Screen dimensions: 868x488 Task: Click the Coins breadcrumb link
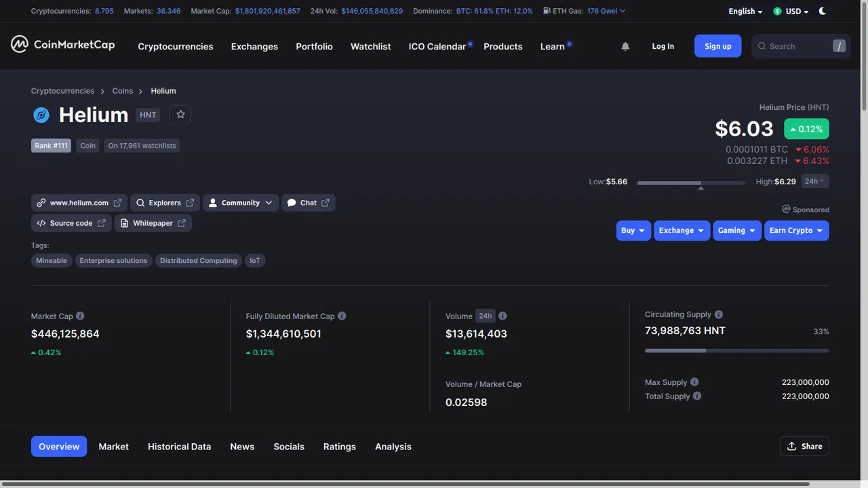pos(123,91)
